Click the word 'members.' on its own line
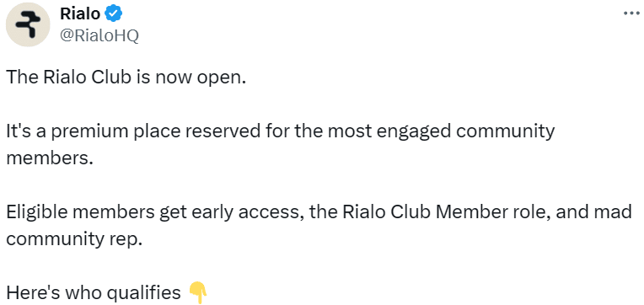This screenshot has width=644, height=305. (x=48, y=158)
